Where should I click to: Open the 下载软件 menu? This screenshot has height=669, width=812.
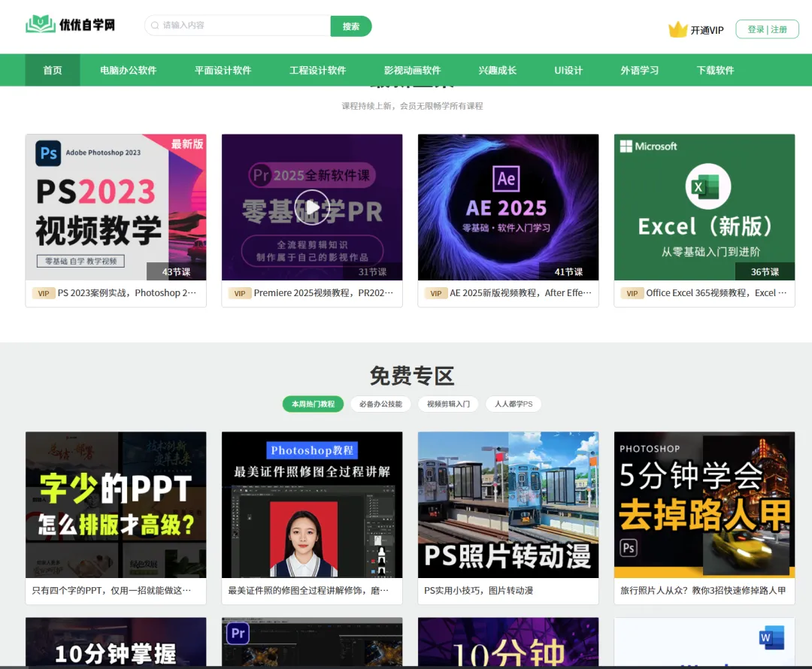(715, 70)
